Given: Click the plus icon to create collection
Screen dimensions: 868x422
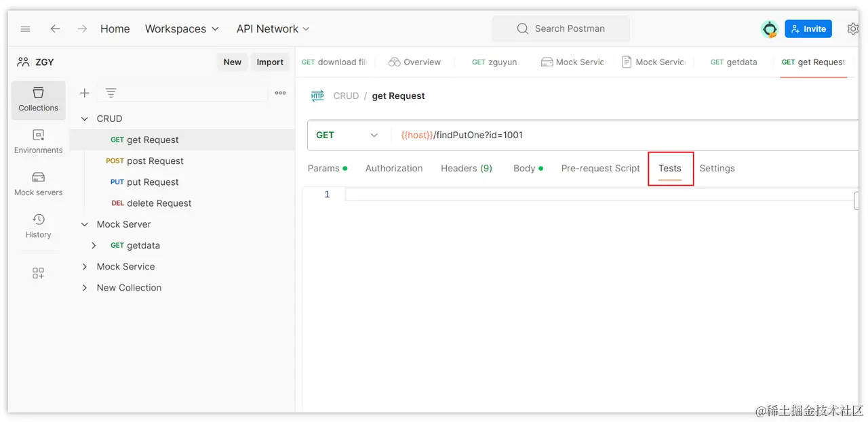Looking at the screenshot, I should click(85, 93).
